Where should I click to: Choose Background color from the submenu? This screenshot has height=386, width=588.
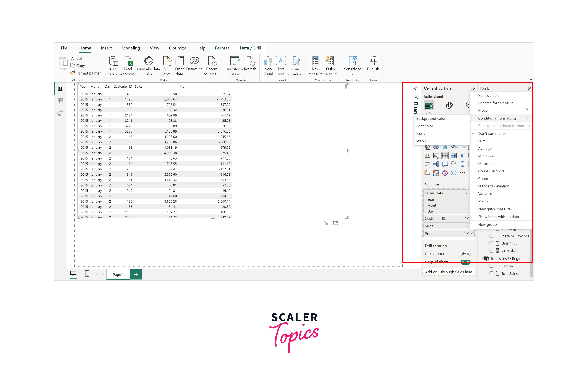431,118
